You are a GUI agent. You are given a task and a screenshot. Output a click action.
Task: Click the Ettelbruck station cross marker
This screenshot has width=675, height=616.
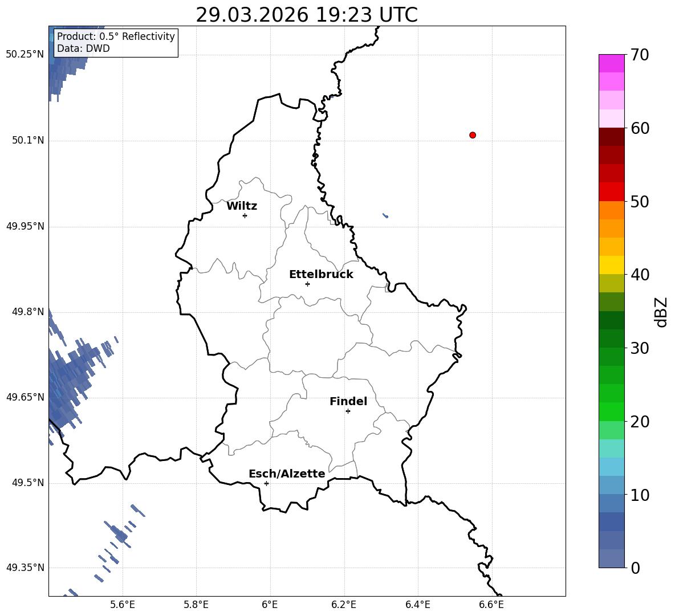[x=307, y=284]
